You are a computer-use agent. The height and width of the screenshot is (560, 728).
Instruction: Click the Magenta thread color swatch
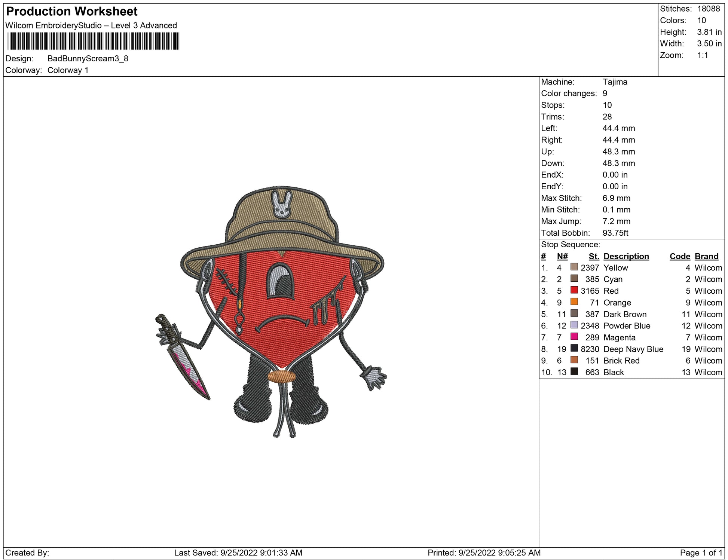tap(574, 336)
